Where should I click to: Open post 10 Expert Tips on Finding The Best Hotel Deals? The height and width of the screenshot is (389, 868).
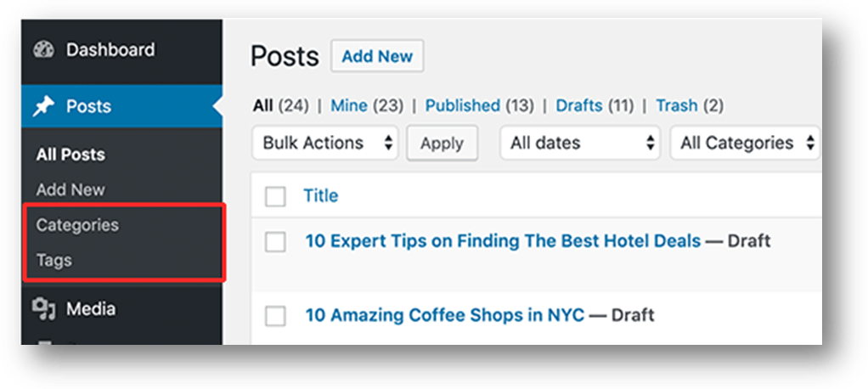pyautogui.click(x=503, y=241)
